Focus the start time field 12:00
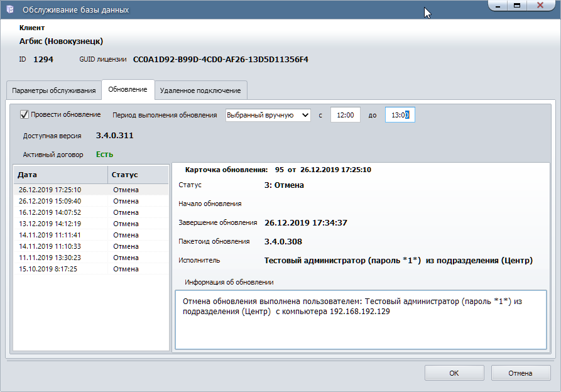561x392 pixels. point(346,115)
